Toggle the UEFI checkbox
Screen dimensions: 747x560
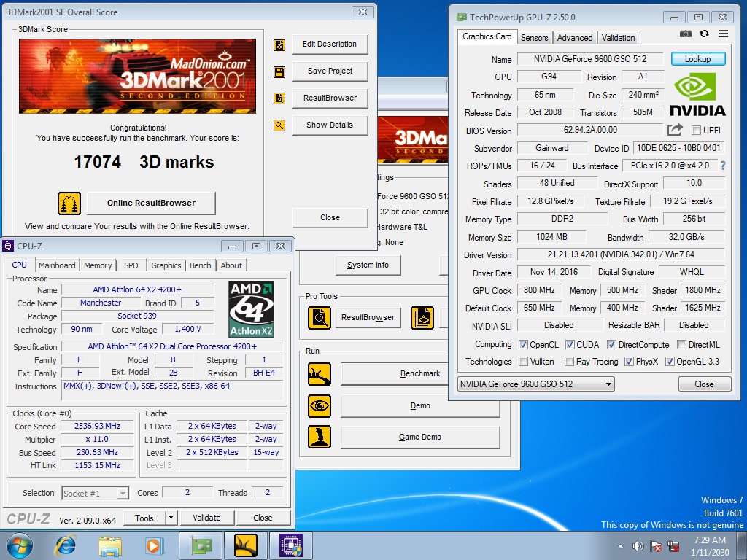pos(696,130)
